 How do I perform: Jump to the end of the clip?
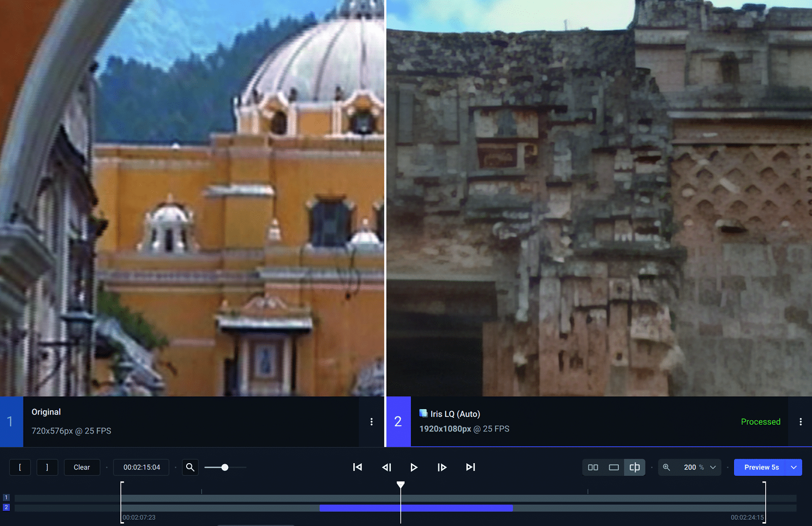470,467
